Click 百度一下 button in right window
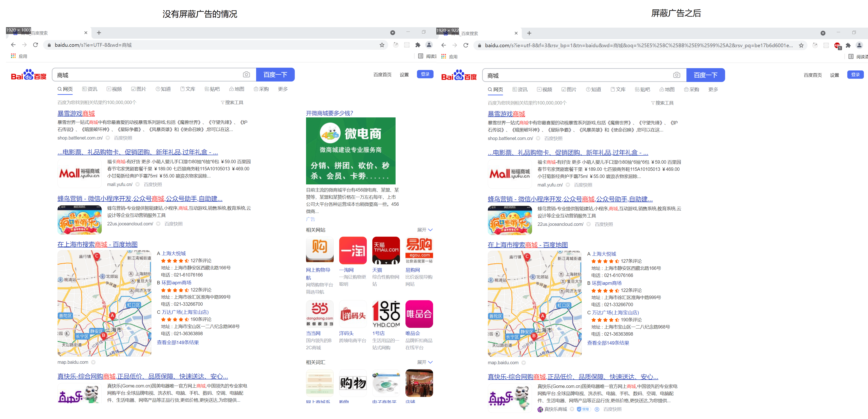868x419 pixels. tap(706, 75)
